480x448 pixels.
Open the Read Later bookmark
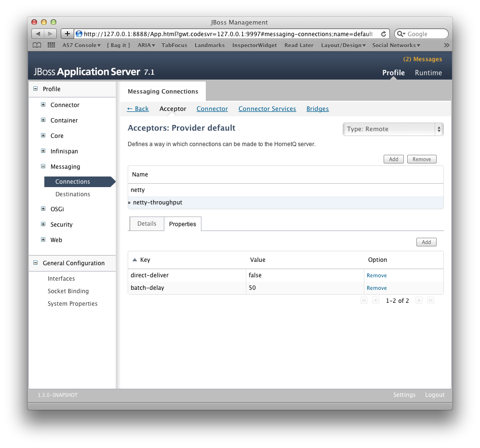tap(299, 45)
